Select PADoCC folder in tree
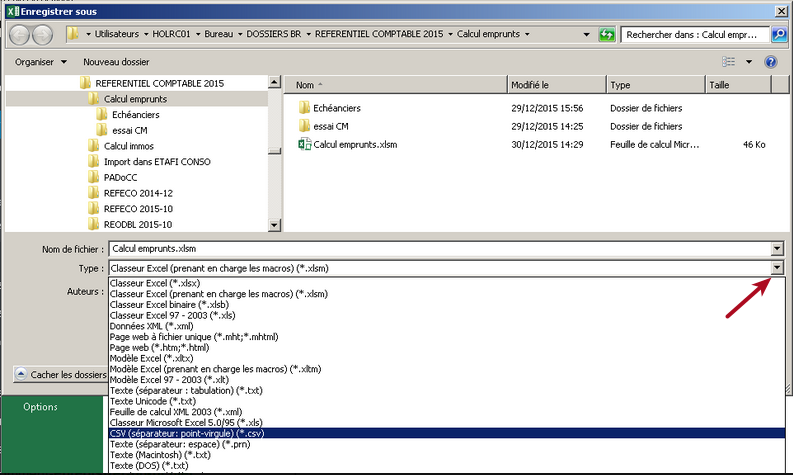Image resolution: width=793 pixels, height=475 pixels. [x=124, y=177]
